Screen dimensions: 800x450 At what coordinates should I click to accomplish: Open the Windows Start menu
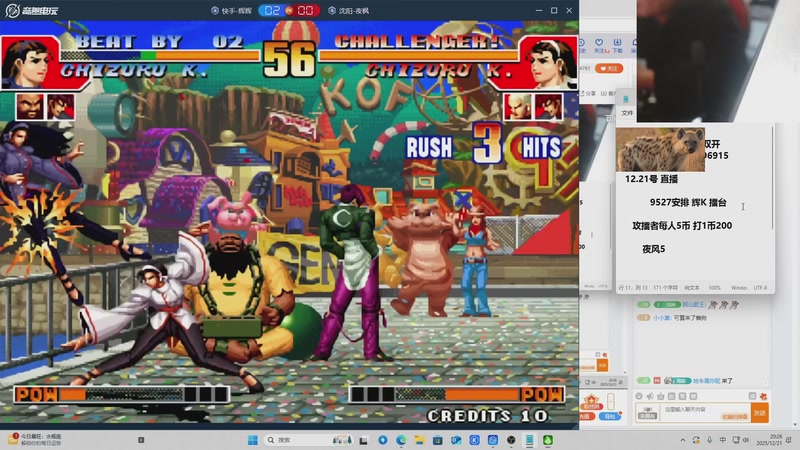coord(252,440)
